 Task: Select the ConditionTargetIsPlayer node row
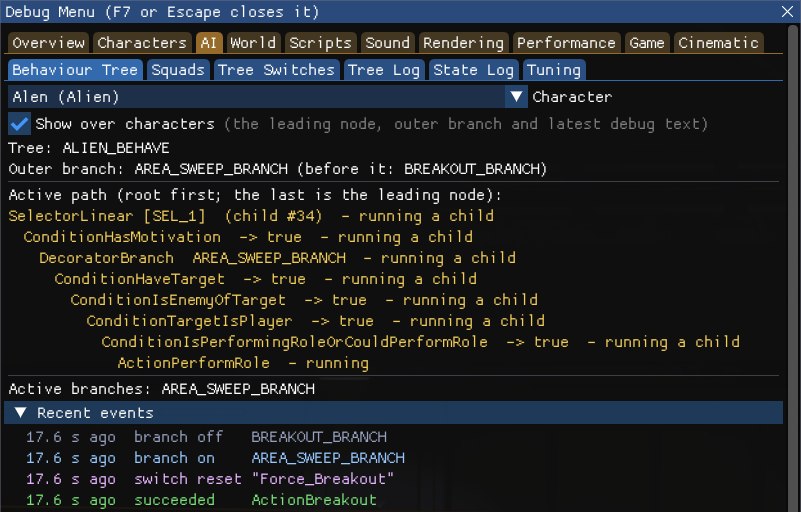click(315, 321)
